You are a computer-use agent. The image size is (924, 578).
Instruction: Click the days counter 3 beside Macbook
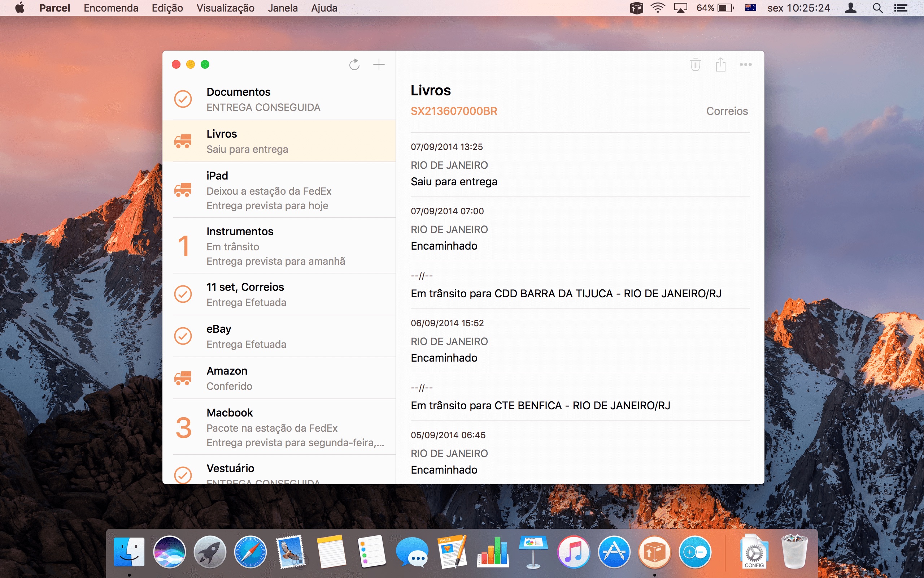(184, 427)
